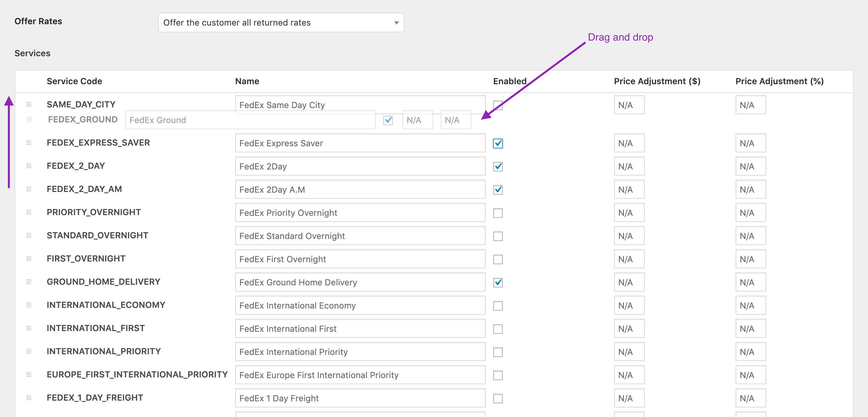Enable FedEx International Priority service
Screen dimensions: 868x417
(498, 352)
